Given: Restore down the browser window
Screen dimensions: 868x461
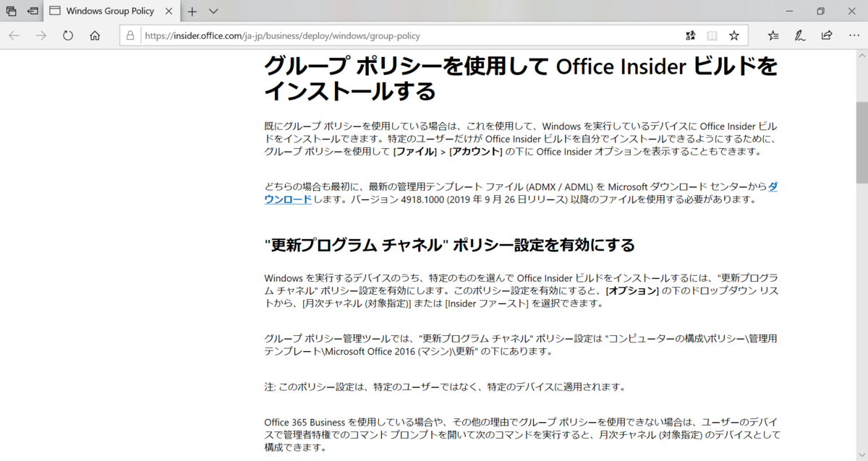Looking at the screenshot, I should (820, 12).
